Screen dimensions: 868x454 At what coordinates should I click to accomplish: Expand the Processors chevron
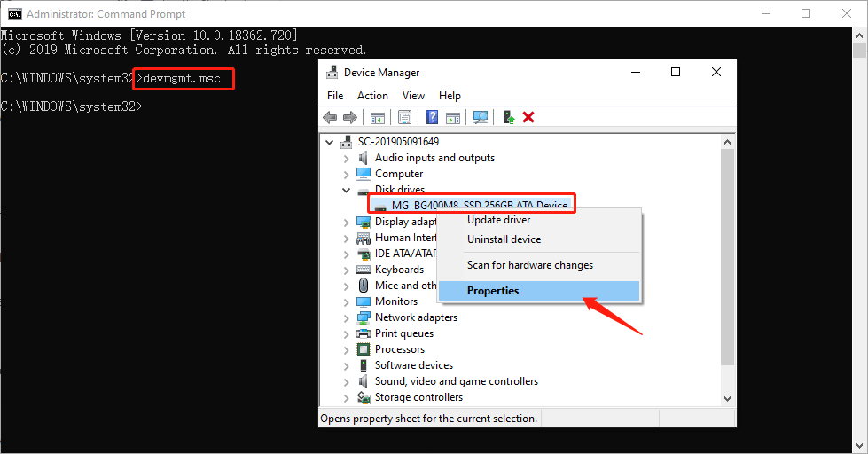click(x=347, y=350)
